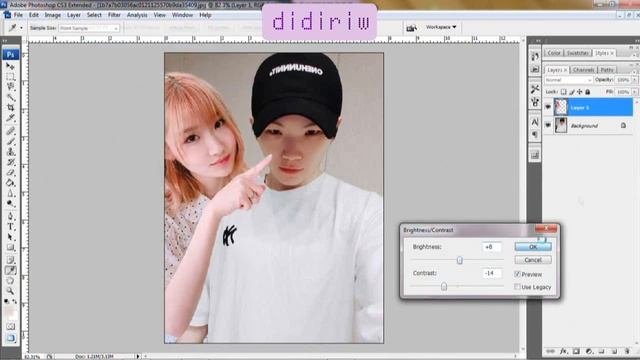640x360 pixels.
Task: Hide the Background layer eye
Action: click(x=548, y=125)
